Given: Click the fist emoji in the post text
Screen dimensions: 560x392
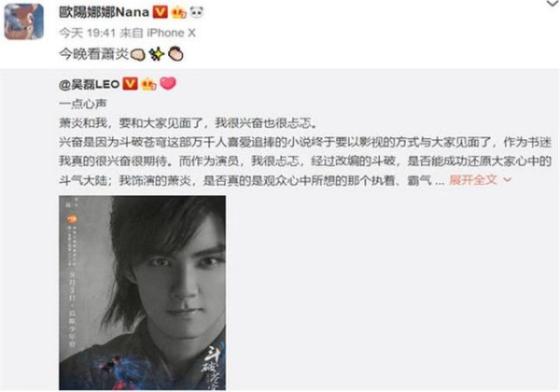Looking at the screenshot, I should (137, 54).
